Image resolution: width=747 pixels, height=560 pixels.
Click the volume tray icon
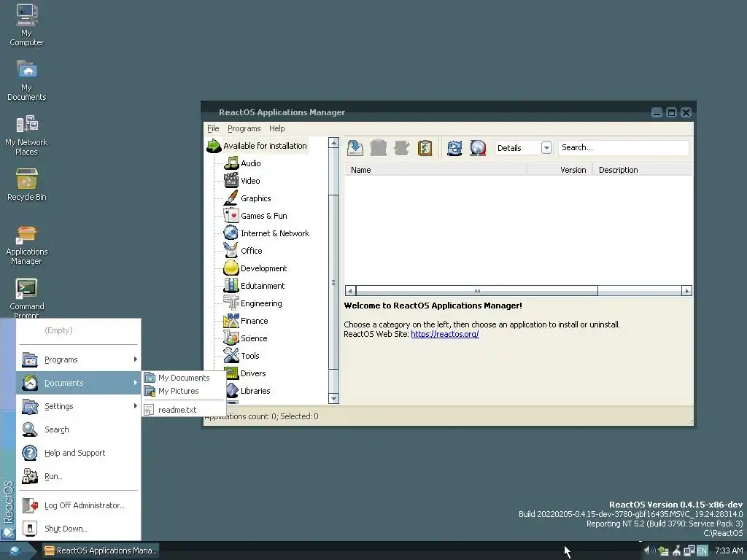(x=649, y=551)
